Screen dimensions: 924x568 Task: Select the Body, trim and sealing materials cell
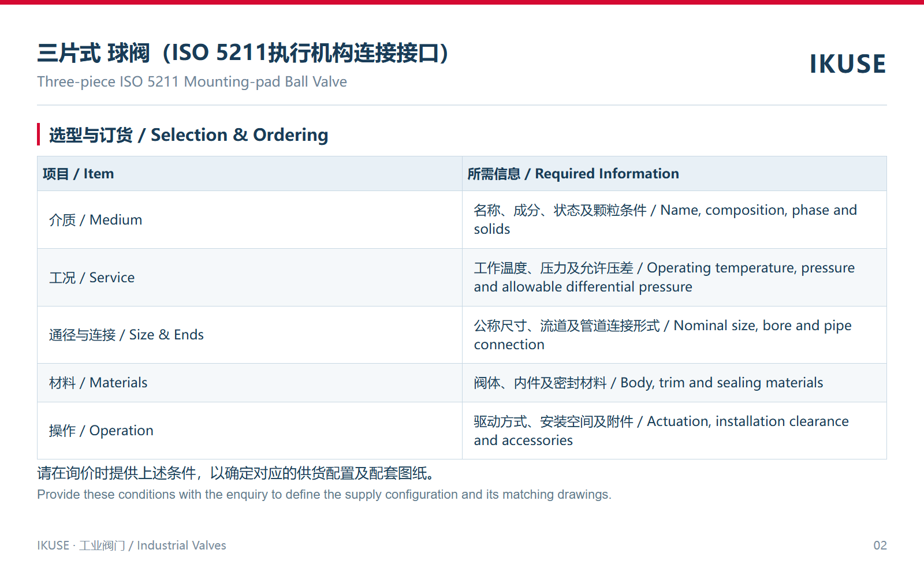point(675,383)
